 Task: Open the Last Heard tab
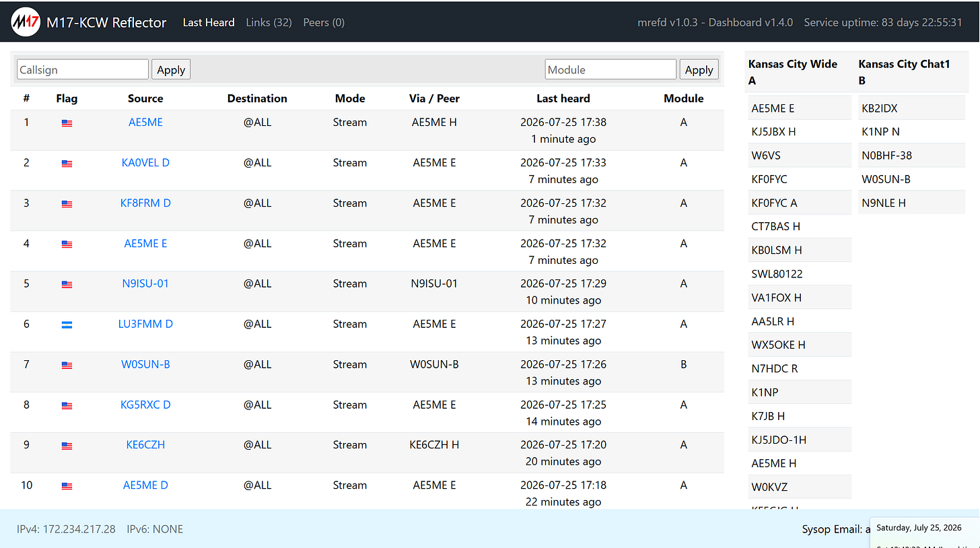pos(209,22)
